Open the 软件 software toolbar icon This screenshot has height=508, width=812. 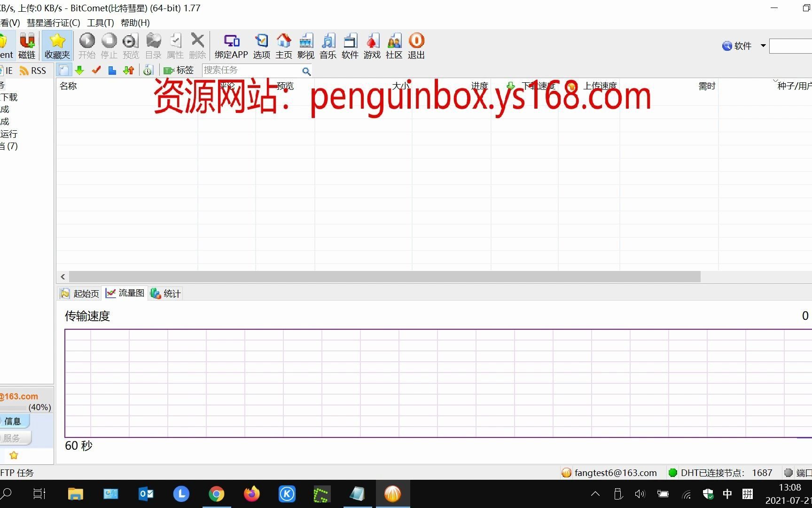click(x=350, y=46)
